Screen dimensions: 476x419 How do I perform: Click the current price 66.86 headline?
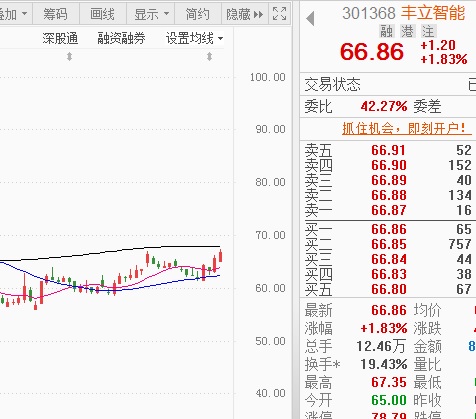click(372, 52)
